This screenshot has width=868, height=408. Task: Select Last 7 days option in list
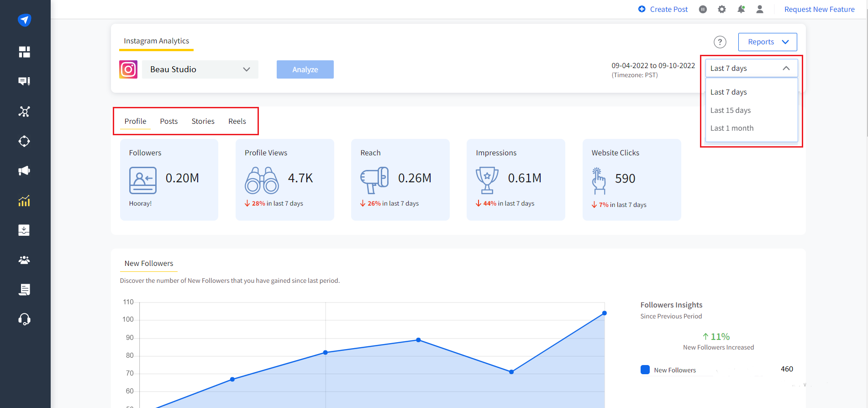click(x=752, y=92)
